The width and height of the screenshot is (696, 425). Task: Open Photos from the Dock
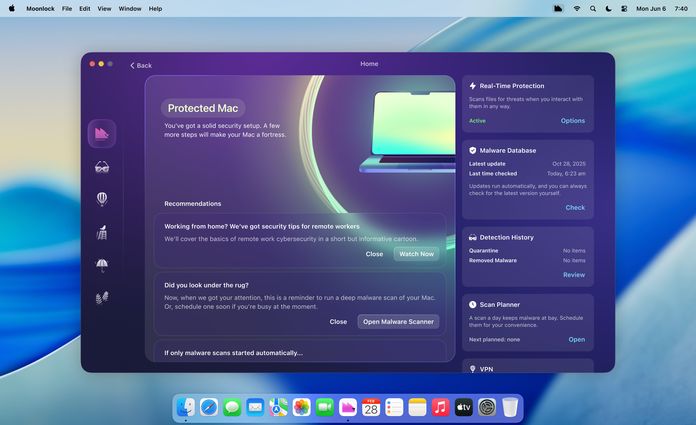tap(301, 407)
